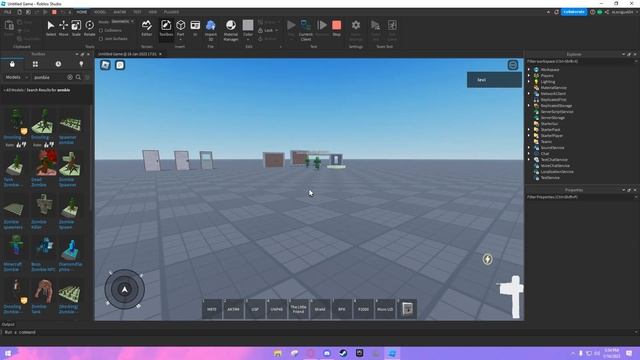Click the Filter Properties field
The image size is (640, 360).
(581, 197)
